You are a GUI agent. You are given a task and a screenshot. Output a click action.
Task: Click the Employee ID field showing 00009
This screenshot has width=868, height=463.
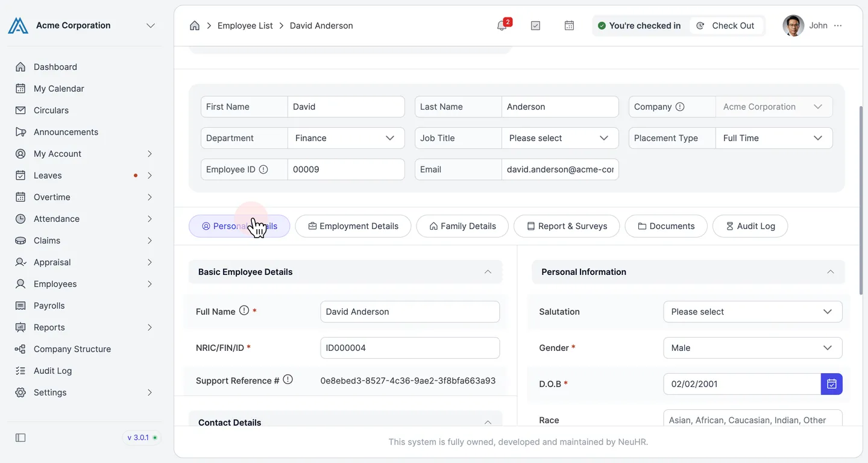pos(346,169)
